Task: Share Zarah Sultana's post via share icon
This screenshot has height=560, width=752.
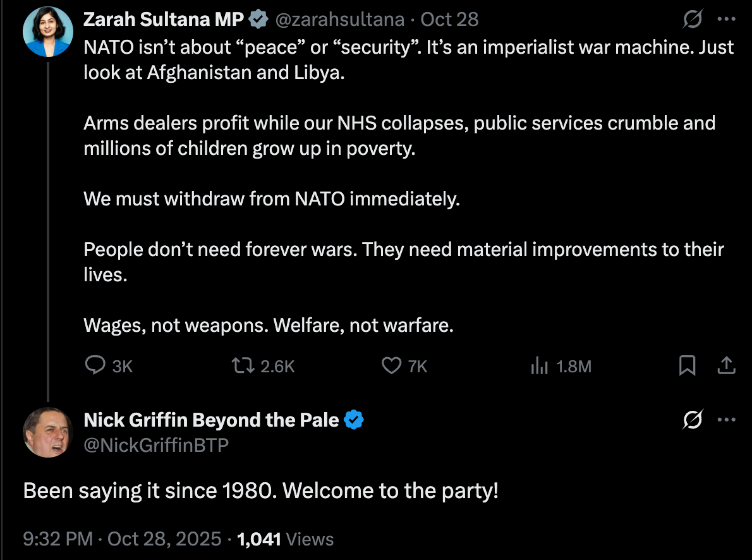Action: 727,365
